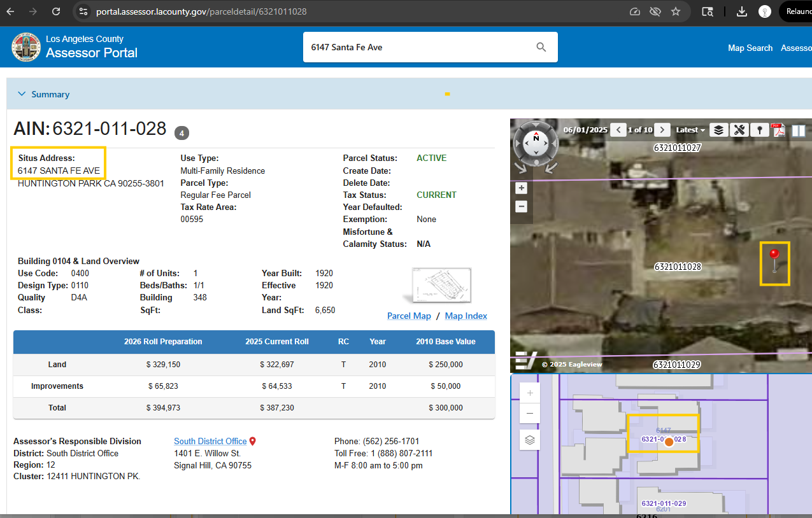Open the parcel map layers button
Viewport: 812px width, 518px height.
530,440
